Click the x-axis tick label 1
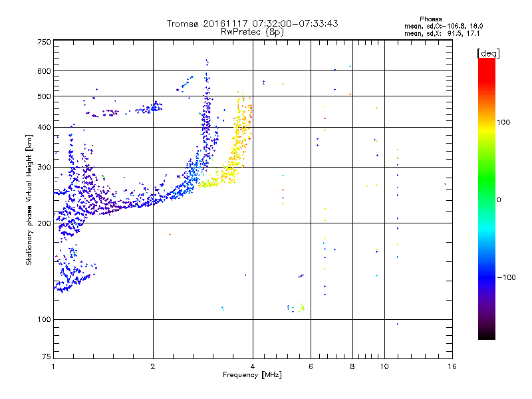Image resolution: width=532 pixels, height=399 pixels. [53, 366]
